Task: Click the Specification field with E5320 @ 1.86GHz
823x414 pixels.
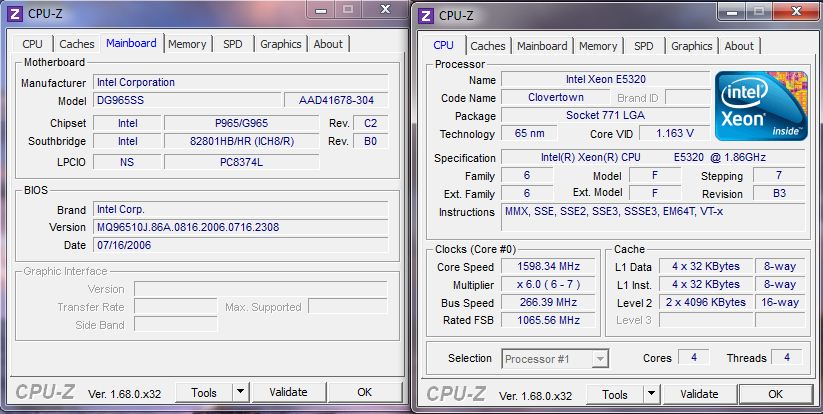Action: point(653,157)
